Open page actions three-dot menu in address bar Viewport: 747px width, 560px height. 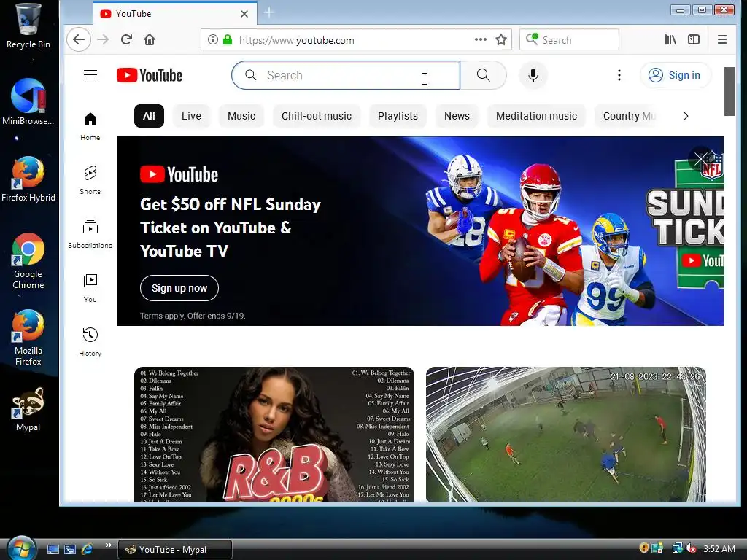click(x=481, y=39)
